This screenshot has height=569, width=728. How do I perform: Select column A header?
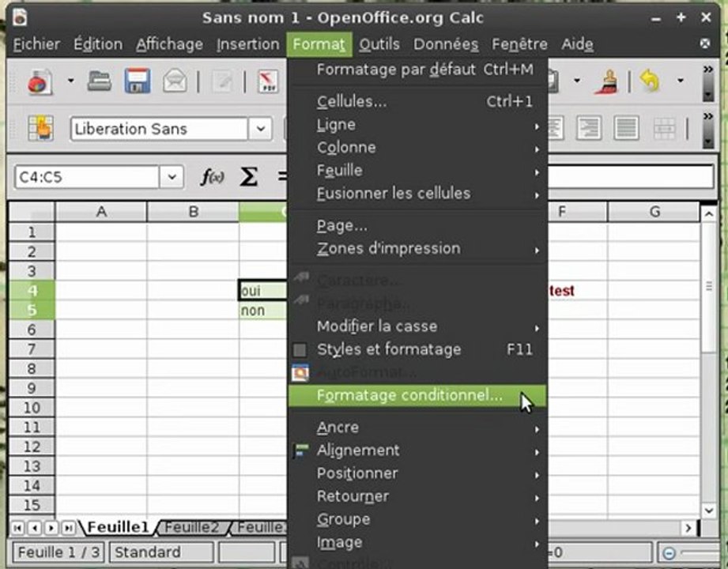coord(100,212)
